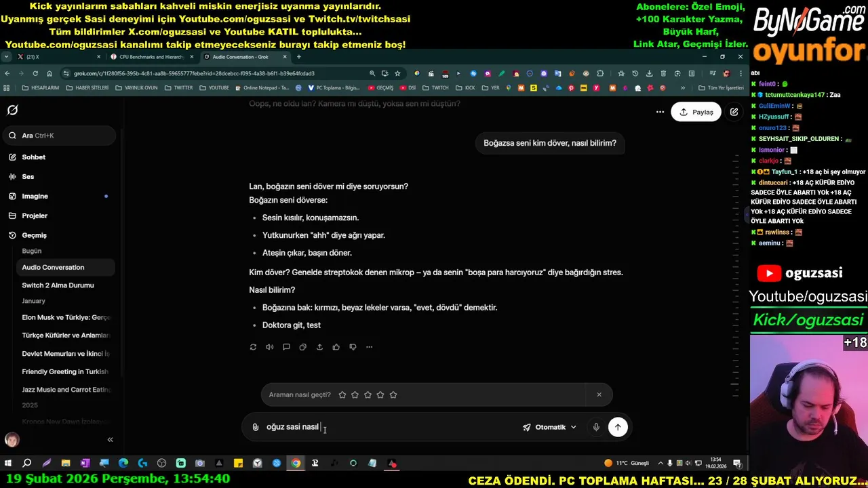This screenshot has width=868, height=488.
Task: Collapse the Geçmiş history section
Action: pyautogui.click(x=34, y=235)
